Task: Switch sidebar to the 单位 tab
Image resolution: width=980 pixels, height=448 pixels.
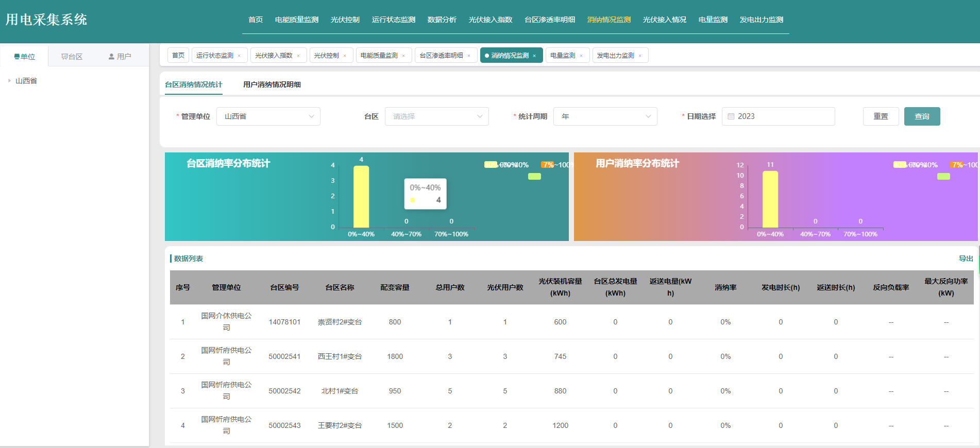Action: coord(25,57)
